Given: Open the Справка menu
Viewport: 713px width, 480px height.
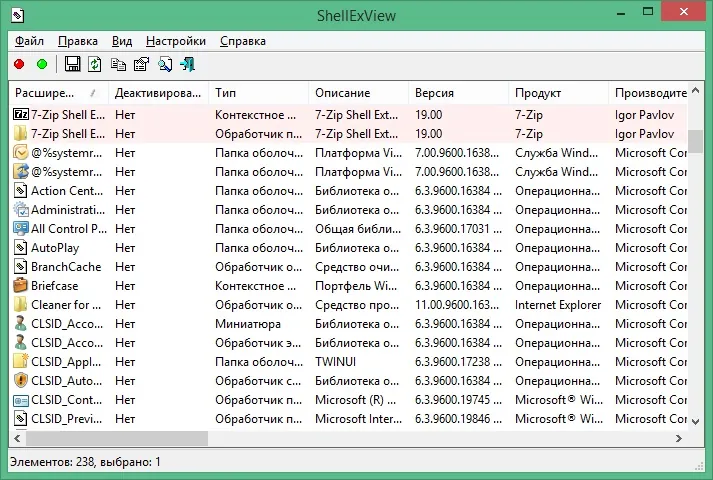Looking at the screenshot, I should 243,41.
